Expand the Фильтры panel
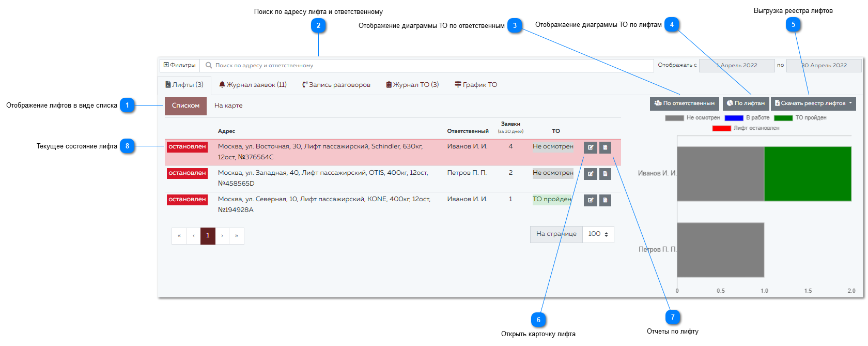 coord(180,65)
